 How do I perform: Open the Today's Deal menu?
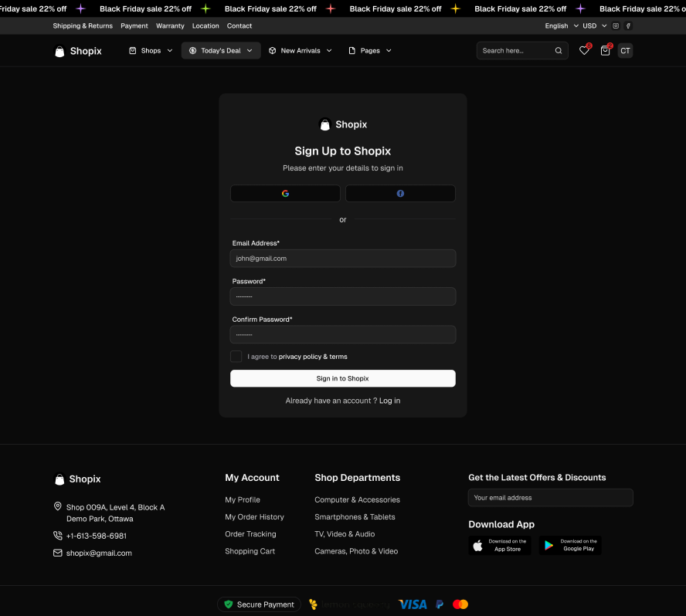pyautogui.click(x=221, y=51)
